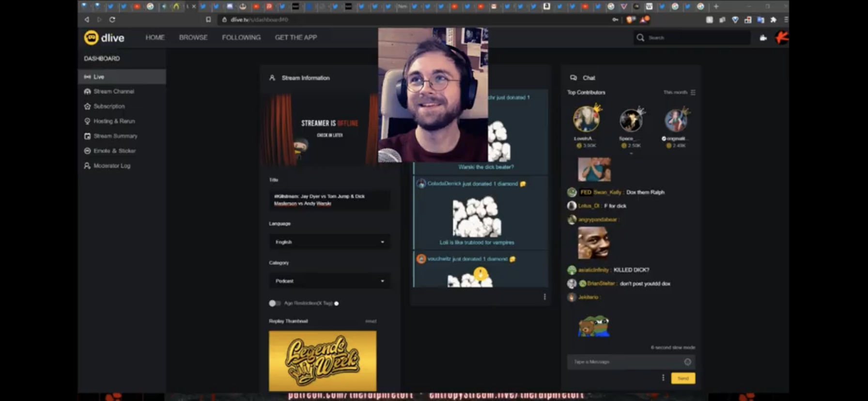Viewport: 868px width, 401px height.
Task: Open the BROWSE page
Action: [193, 37]
